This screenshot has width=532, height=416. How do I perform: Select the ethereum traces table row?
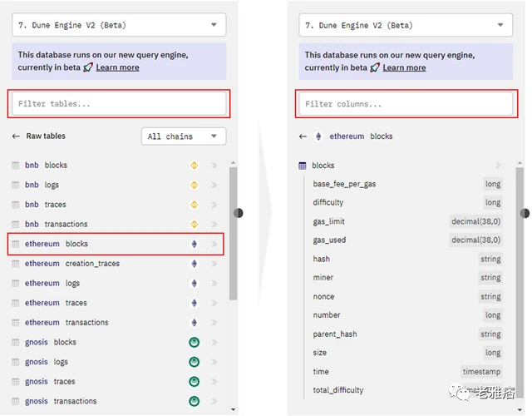116,303
